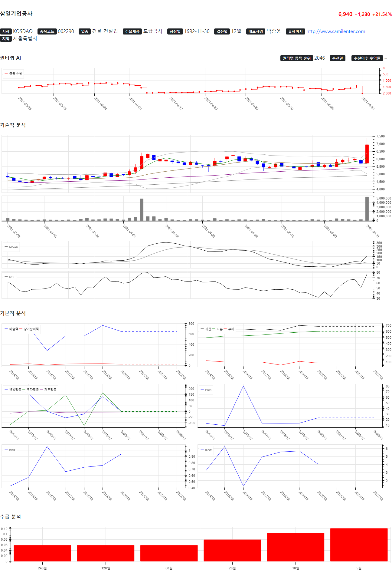Click the 추천일 badge
The image size is (392, 573).
pos(338,58)
